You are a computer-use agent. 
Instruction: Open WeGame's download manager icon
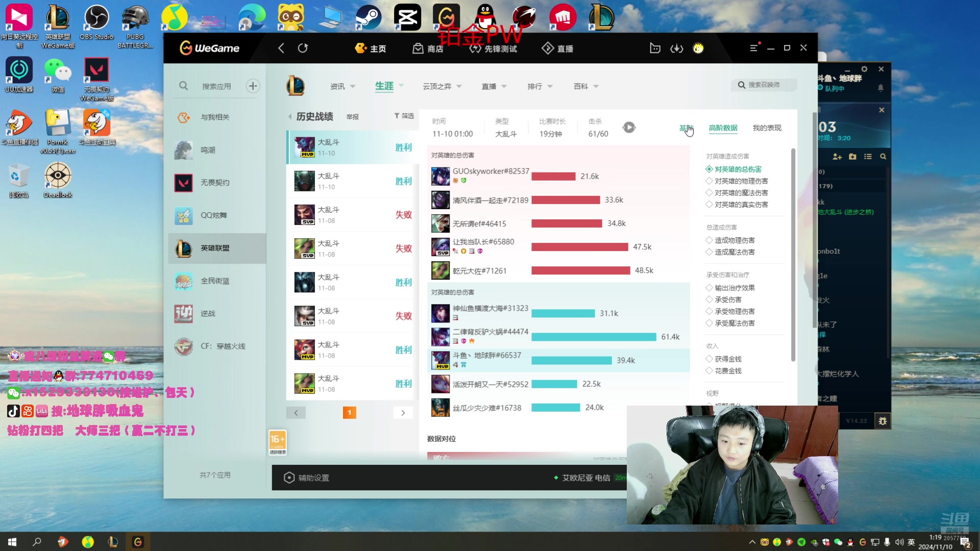(676, 48)
